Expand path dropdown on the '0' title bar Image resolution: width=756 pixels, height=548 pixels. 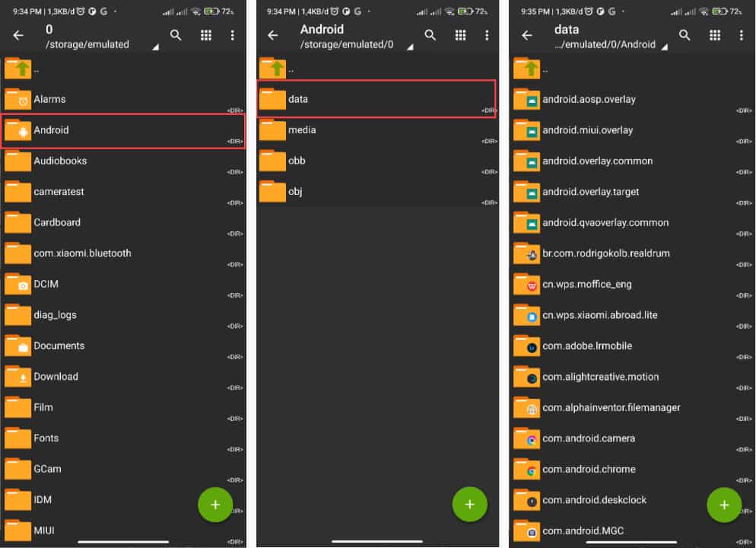pyautogui.click(x=156, y=47)
